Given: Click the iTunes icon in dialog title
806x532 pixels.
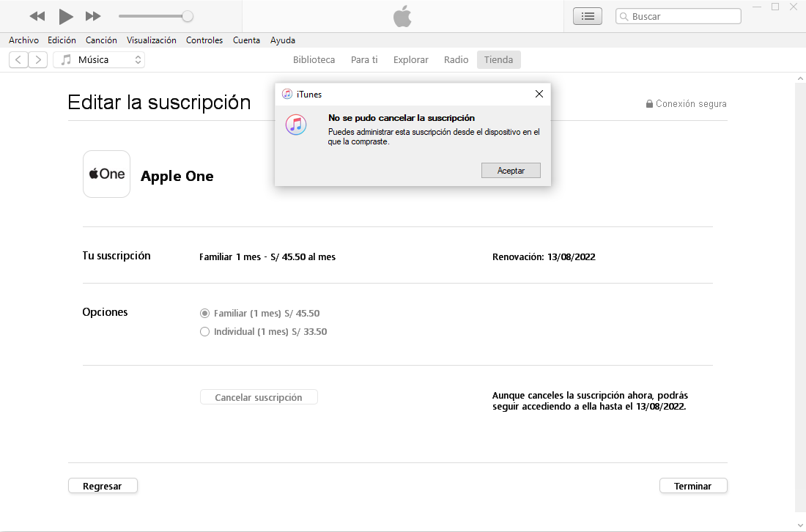Looking at the screenshot, I should pyautogui.click(x=287, y=94).
